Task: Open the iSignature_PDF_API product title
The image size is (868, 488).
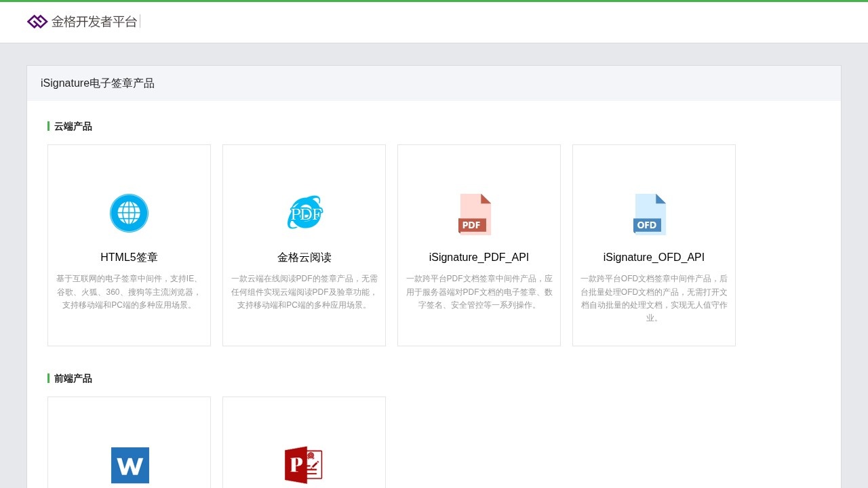Action: [x=479, y=258]
